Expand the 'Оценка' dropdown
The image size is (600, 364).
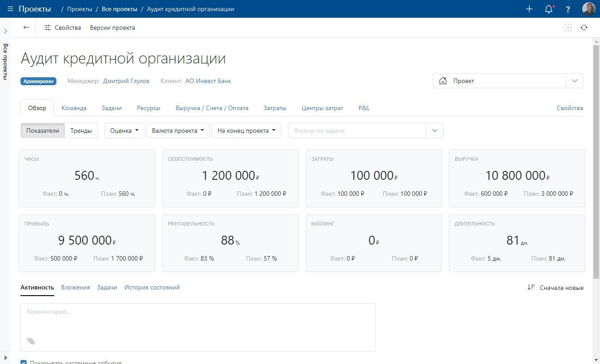pos(124,131)
